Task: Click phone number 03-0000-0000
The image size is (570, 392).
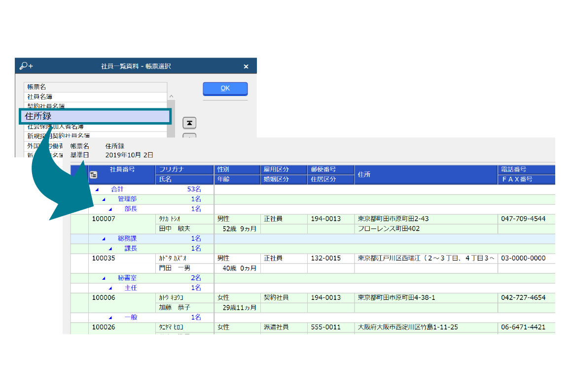Action: click(x=523, y=259)
